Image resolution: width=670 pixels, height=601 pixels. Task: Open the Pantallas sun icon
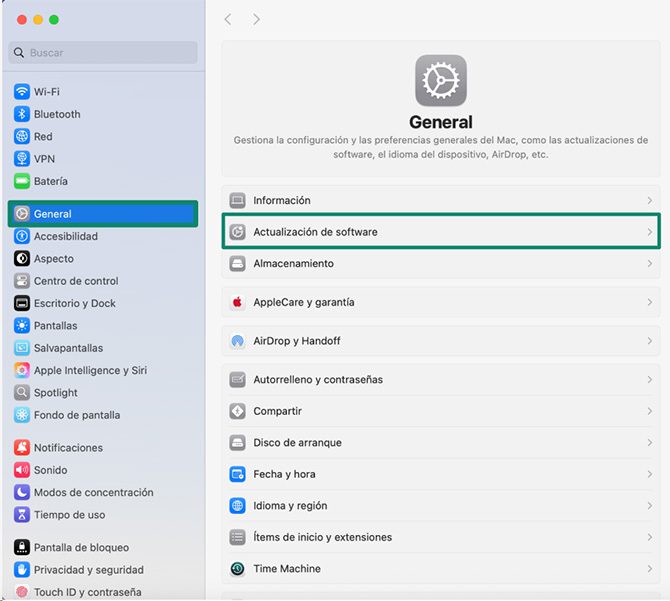(22, 325)
